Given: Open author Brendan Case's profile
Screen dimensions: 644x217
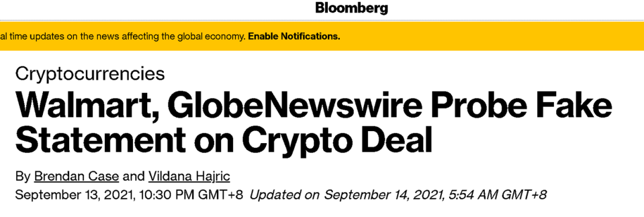Looking at the screenshot, I should pyautogui.click(x=77, y=176).
